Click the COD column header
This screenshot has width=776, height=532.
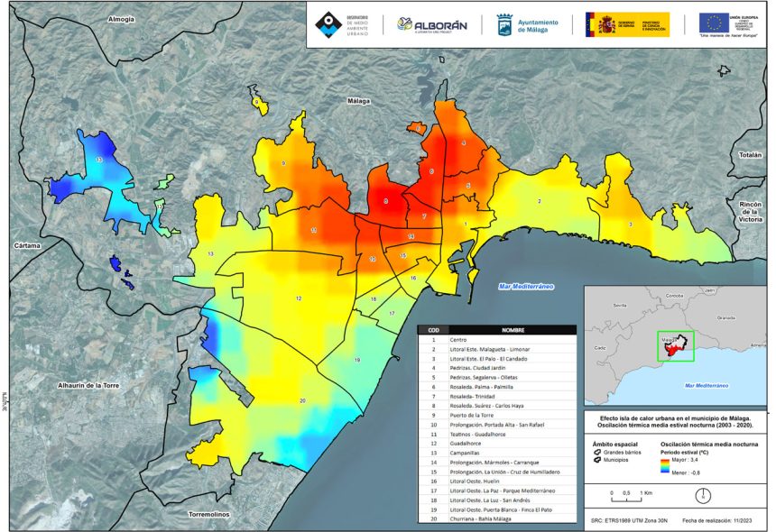[433, 330]
